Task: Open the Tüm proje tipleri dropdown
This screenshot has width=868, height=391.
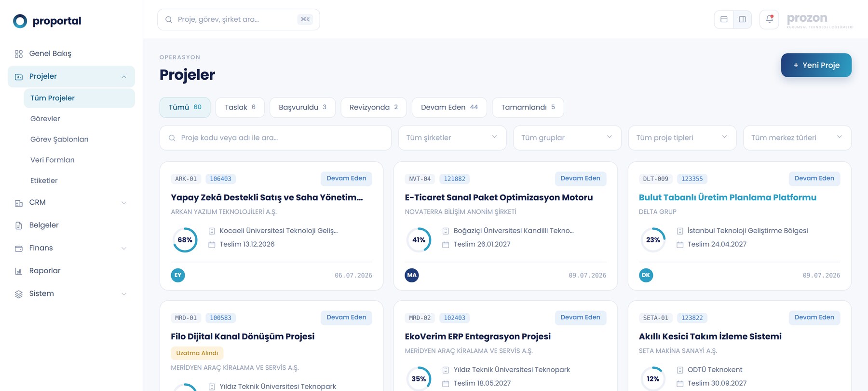Action: [682, 138]
